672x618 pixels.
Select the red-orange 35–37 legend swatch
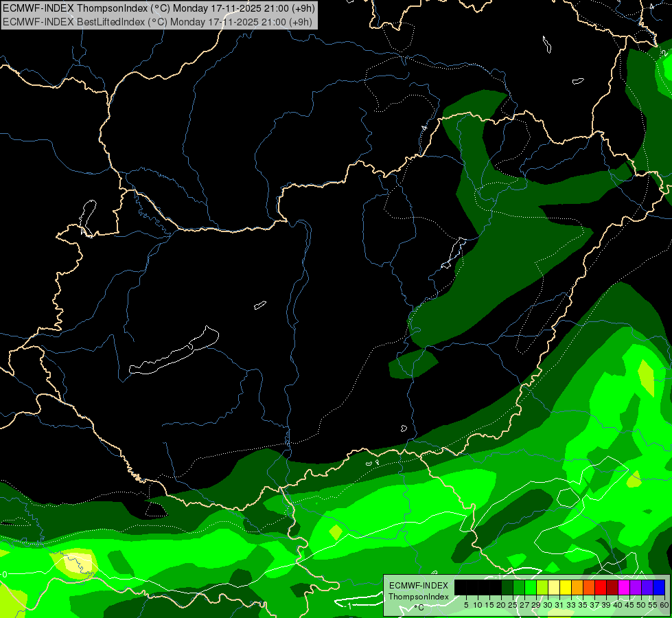pyautogui.click(x=589, y=588)
